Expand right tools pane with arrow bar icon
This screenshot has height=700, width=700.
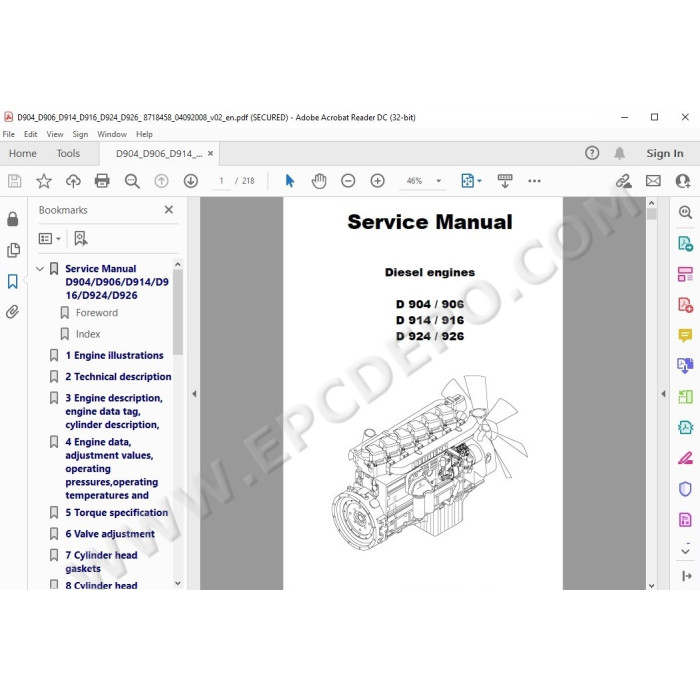tap(687, 576)
